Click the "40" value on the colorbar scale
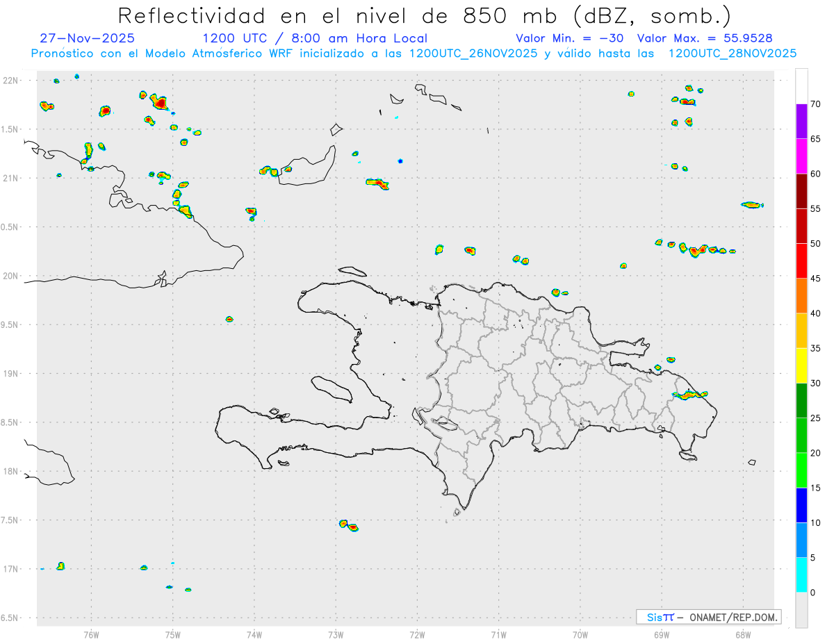Screen dimensions: 834x644 click(815, 313)
